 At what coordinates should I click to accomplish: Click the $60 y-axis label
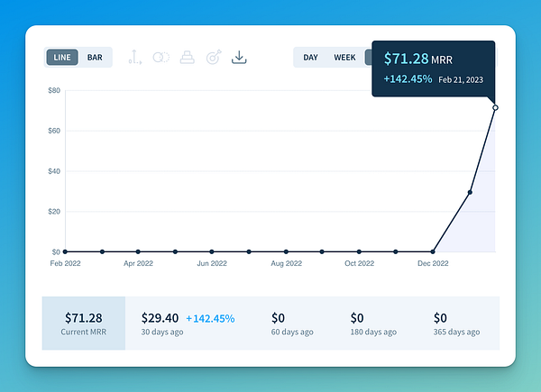(x=54, y=131)
